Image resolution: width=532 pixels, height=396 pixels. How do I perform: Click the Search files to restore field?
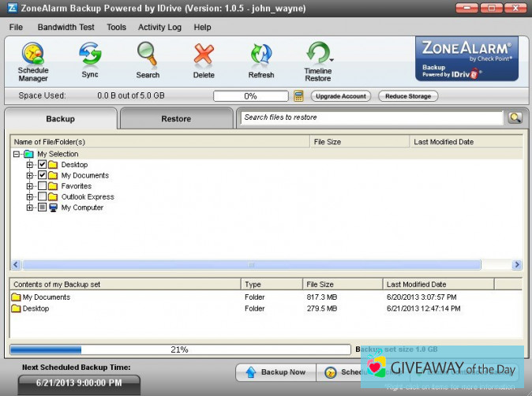[x=371, y=118]
